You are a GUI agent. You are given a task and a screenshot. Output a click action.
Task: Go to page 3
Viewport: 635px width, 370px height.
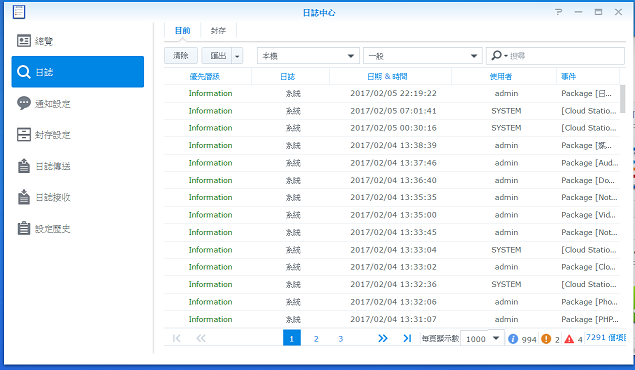pos(341,338)
